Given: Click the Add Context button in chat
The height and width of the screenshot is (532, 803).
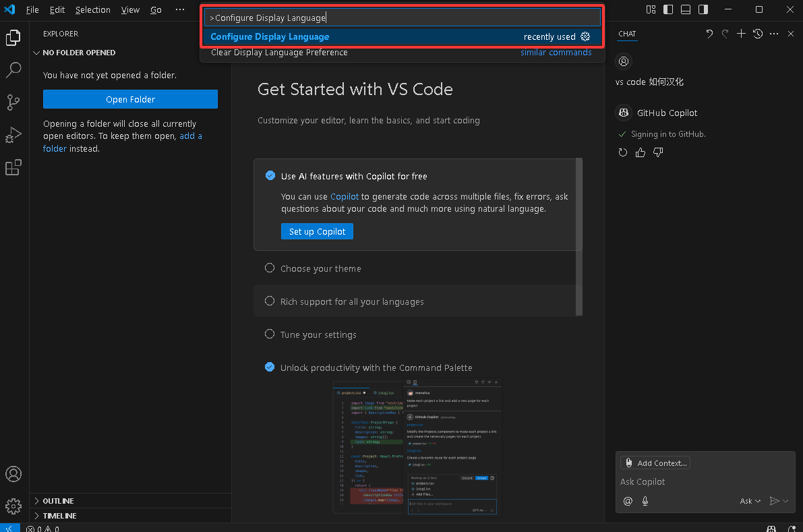Looking at the screenshot, I should 655,463.
